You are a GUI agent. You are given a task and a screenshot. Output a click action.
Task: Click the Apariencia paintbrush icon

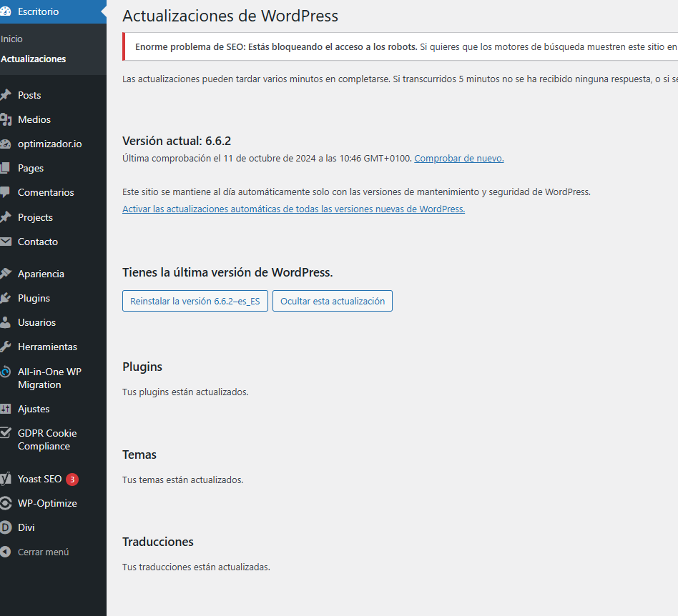click(x=5, y=274)
